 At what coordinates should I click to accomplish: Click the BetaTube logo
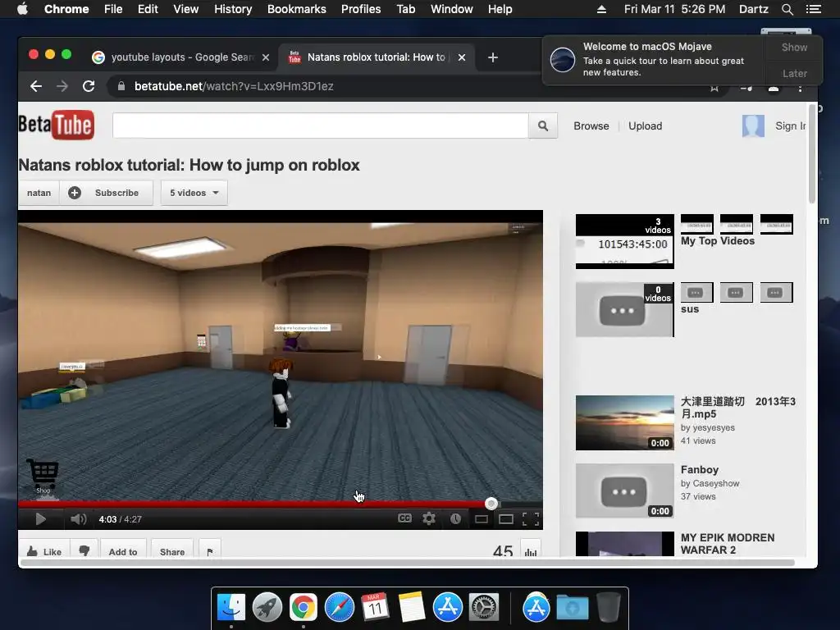coord(57,125)
